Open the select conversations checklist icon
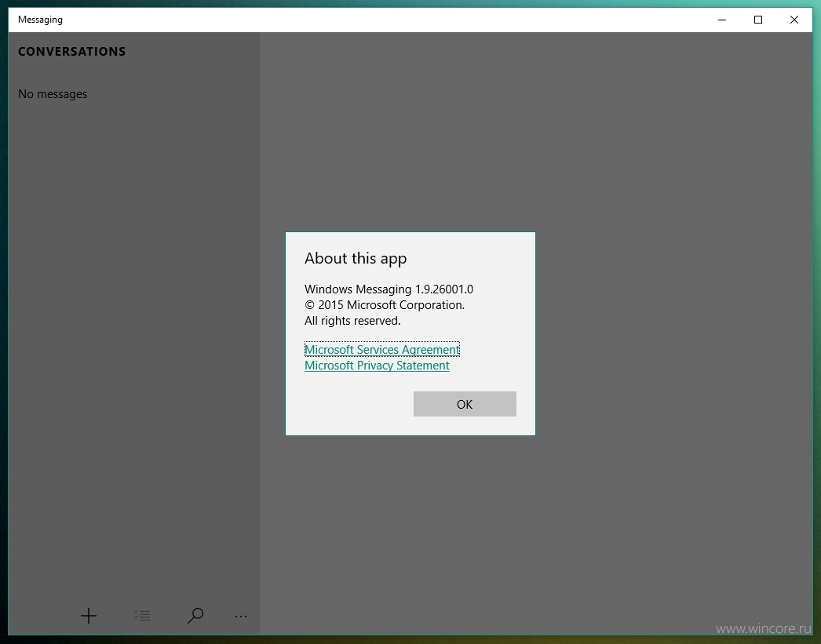Viewport: 821px width, 644px height. (142, 615)
